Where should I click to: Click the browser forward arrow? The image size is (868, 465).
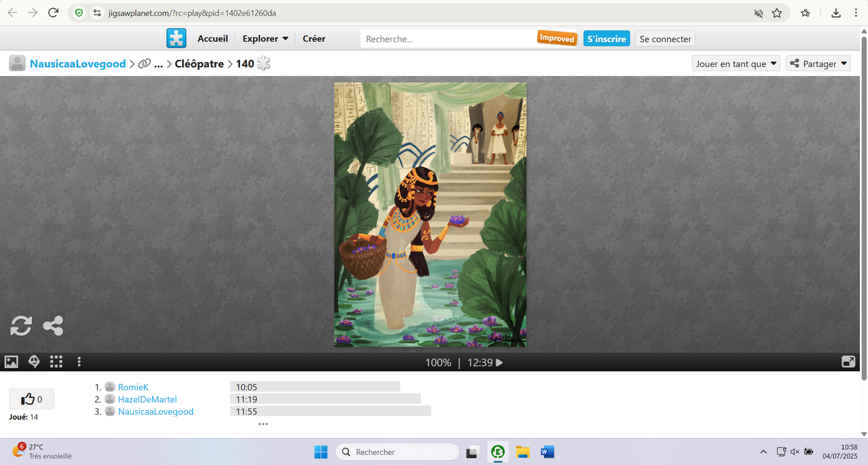pyautogui.click(x=33, y=13)
